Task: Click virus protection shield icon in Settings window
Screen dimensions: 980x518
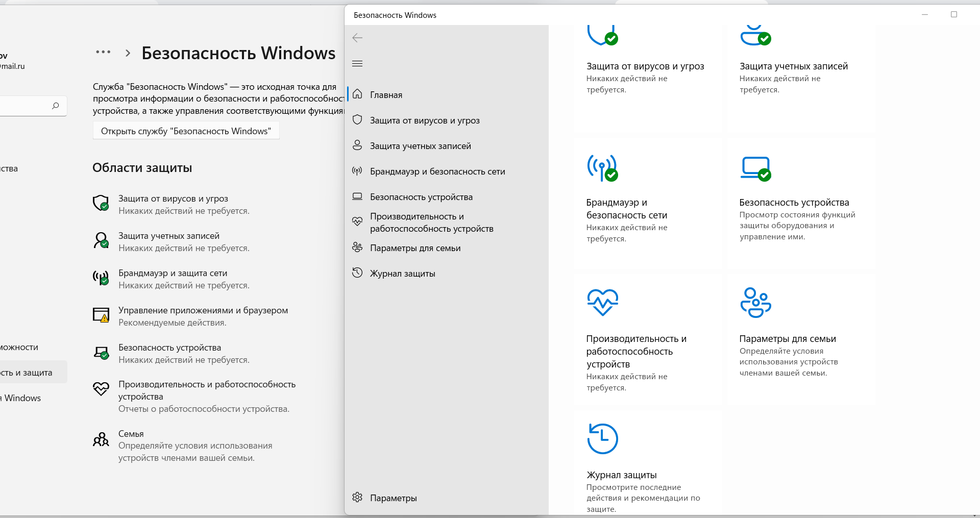Action: click(x=101, y=203)
